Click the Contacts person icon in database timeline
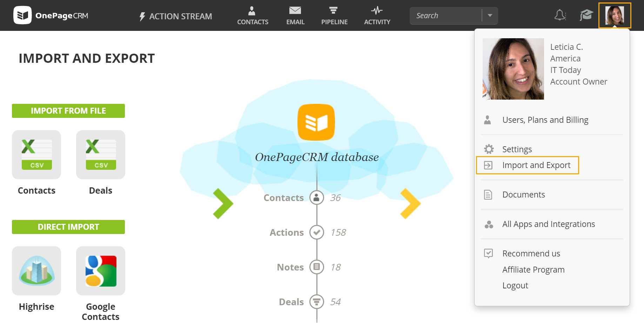This screenshot has height=328, width=644. (316, 198)
